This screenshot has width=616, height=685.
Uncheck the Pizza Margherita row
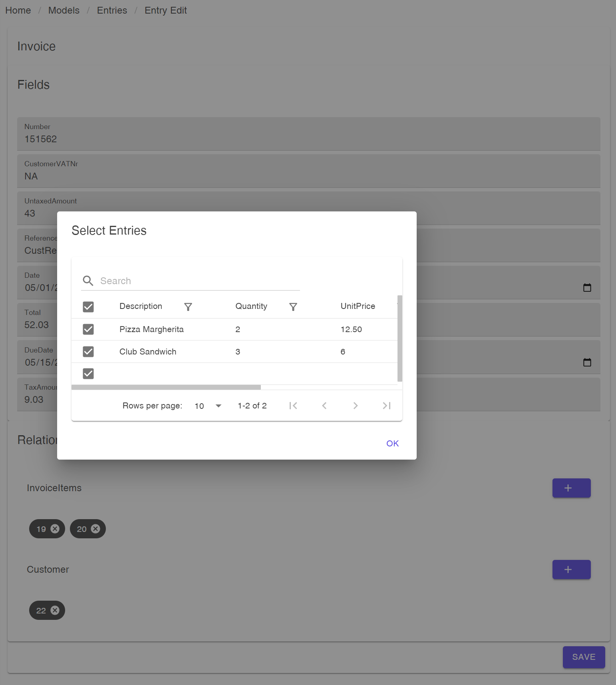click(88, 329)
